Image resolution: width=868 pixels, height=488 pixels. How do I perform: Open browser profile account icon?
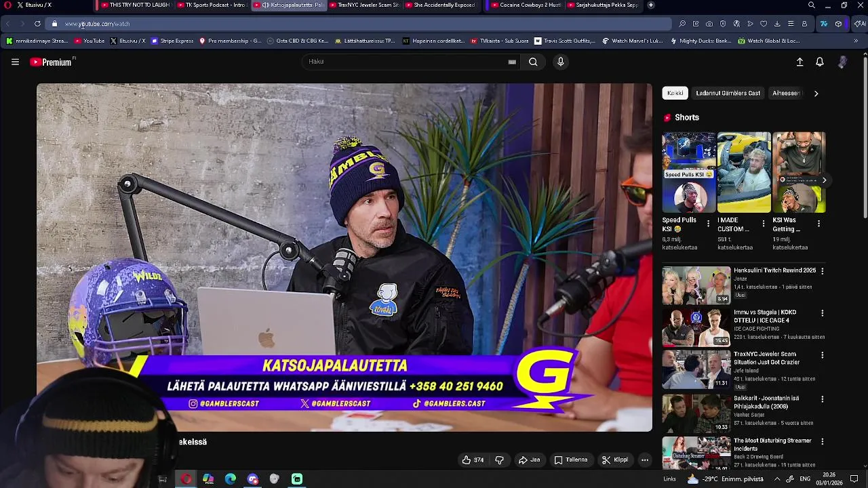pos(804,24)
